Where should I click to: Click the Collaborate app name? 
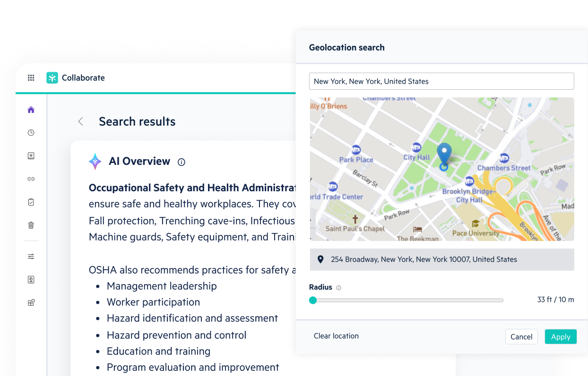coord(83,78)
